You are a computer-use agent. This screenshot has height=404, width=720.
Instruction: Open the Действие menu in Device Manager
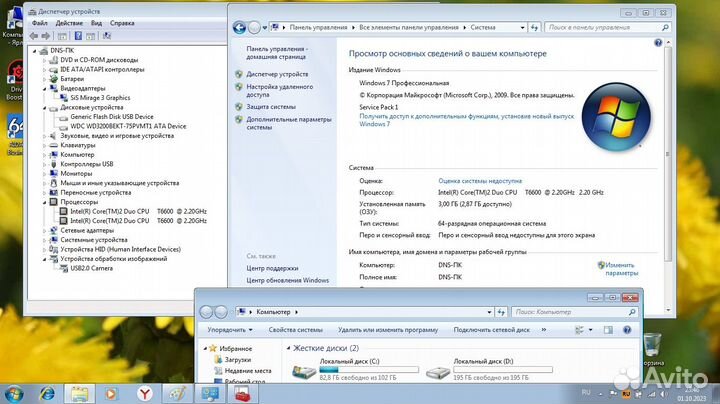point(69,23)
